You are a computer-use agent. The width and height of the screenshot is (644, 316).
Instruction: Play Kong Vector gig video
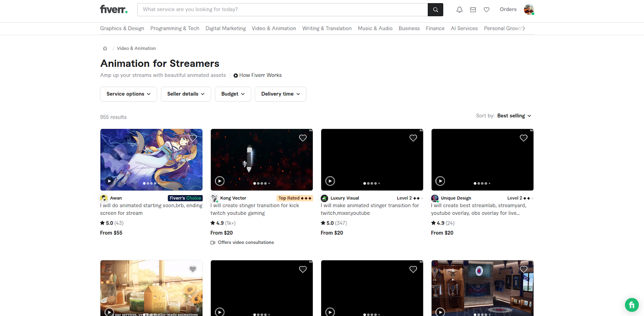220,181
